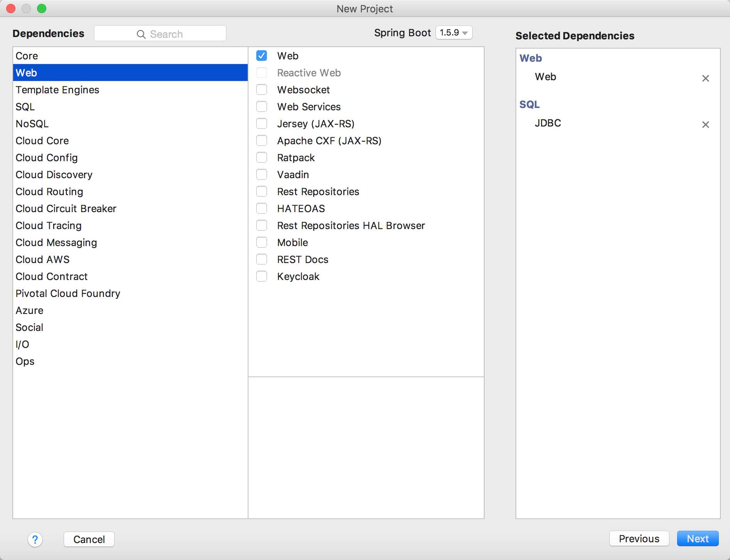Click the highlighted Web category

tap(130, 73)
